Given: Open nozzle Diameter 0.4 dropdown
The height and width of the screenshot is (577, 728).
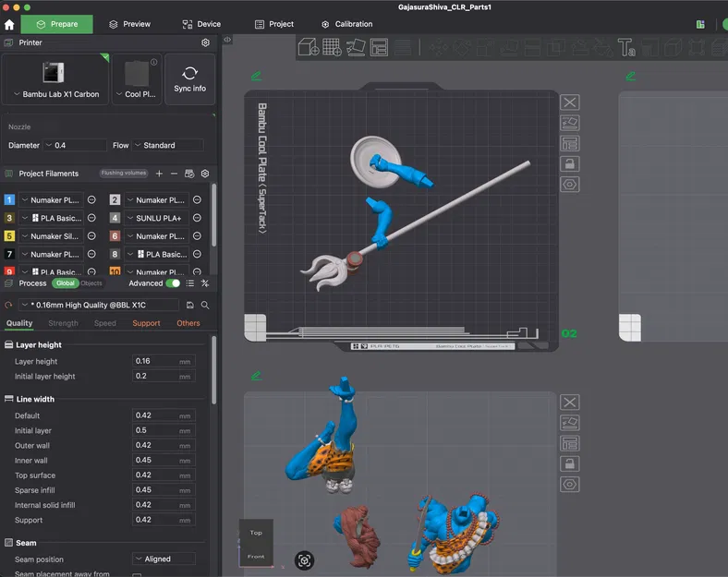Looking at the screenshot, I should 75,145.
